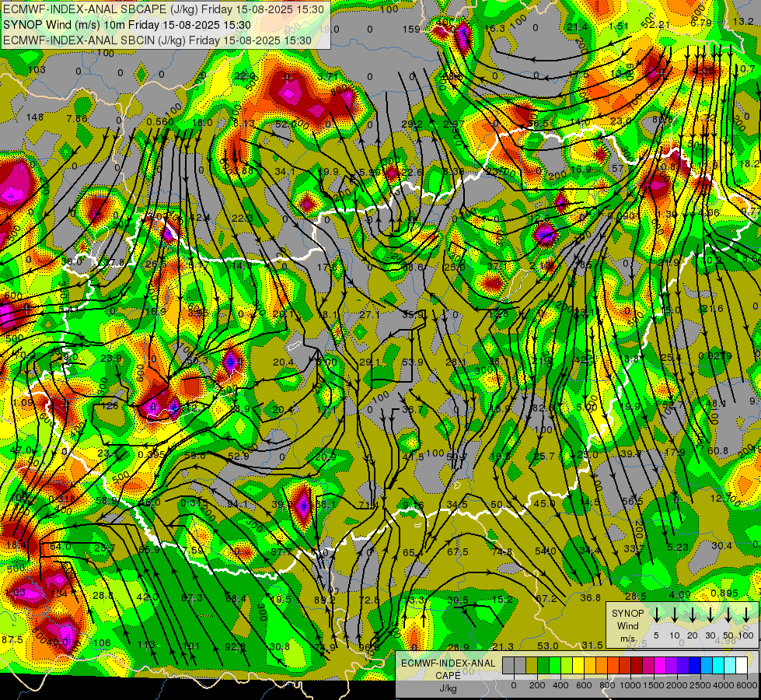The width and height of the screenshot is (761, 700).
Task: Click the 2500 tick label in CAPE legend
Action: click(700, 685)
